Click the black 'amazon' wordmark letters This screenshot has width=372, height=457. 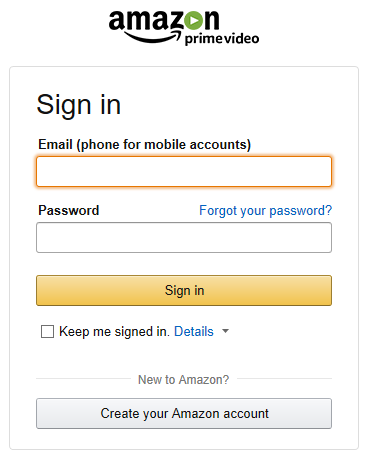click(x=164, y=21)
